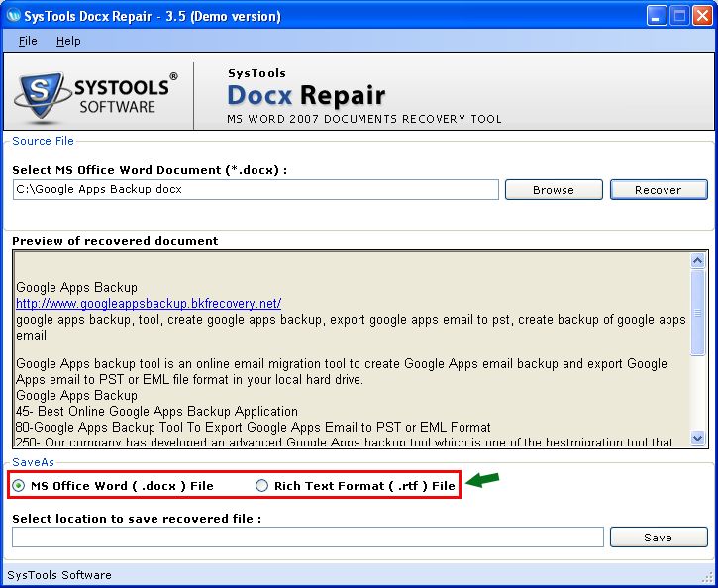The image size is (718, 588).
Task: Click the preview scrollbar thumb
Action: tap(697, 313)
